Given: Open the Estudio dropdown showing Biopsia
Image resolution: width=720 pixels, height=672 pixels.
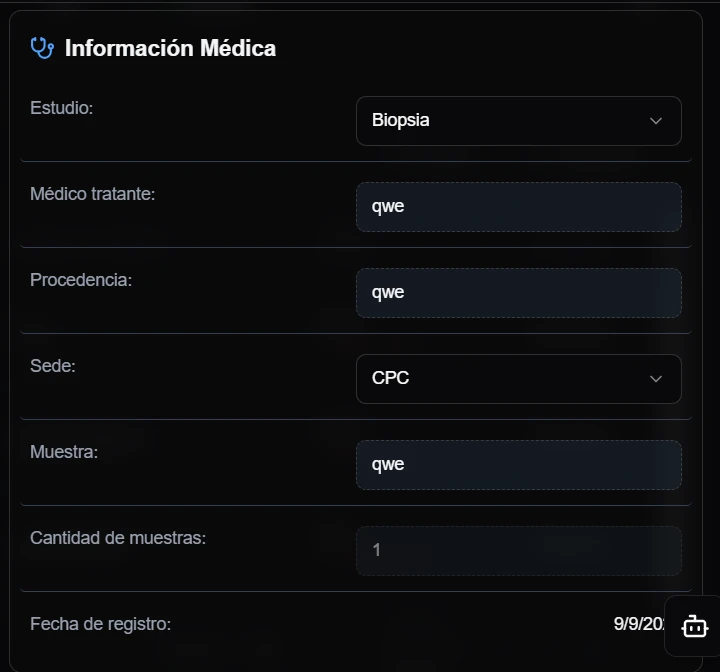Looking at the screenshot, I should click(x=500, y=121).
